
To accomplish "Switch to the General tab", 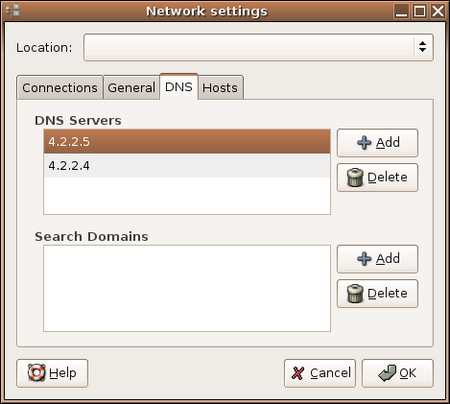I will (131, 88).
